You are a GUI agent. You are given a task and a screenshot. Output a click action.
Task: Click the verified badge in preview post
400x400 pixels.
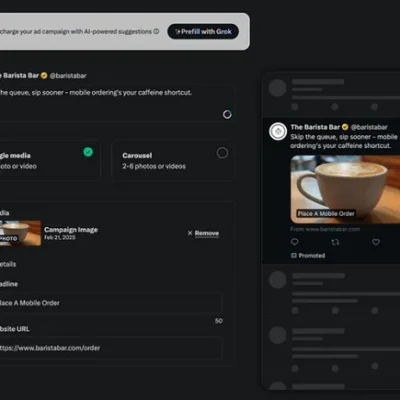click(x=345, y=127)
